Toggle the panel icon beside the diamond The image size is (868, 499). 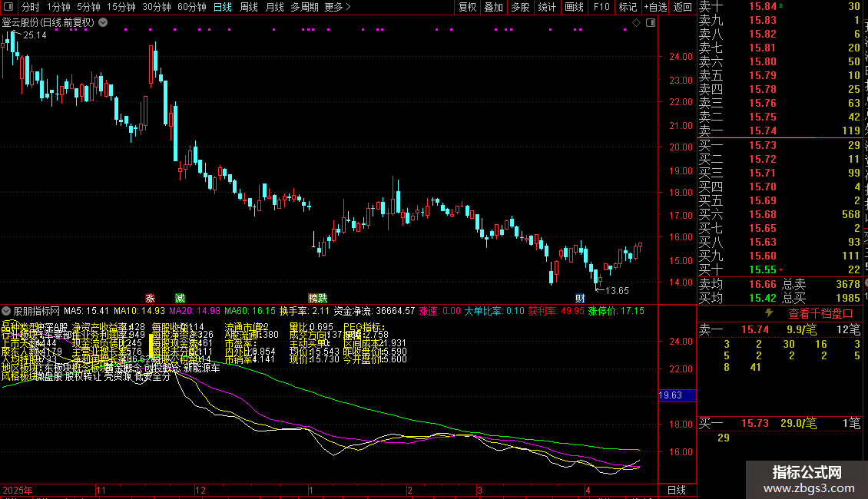[649, 23]
